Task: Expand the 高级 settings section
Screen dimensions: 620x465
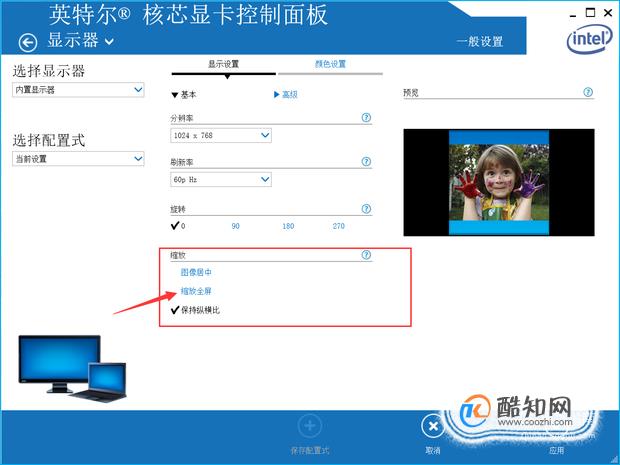Action: click(x=285, y=95)
